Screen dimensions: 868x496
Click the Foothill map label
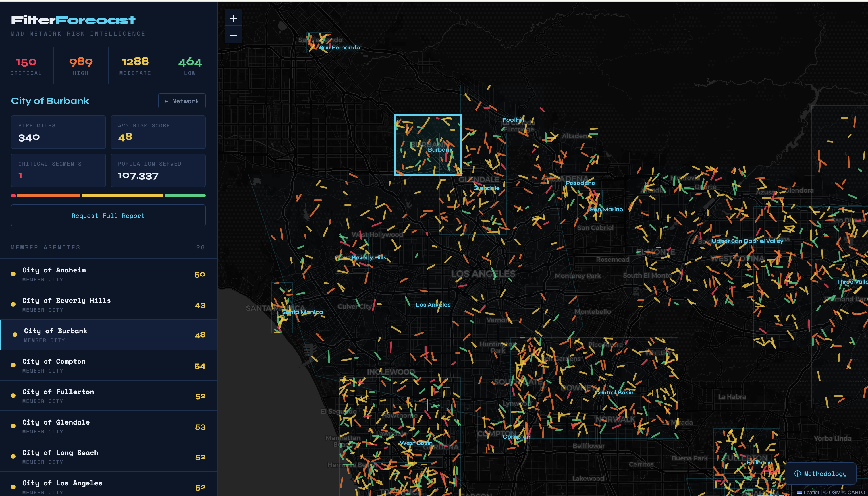pyautogui.click(x=513, y=120)
